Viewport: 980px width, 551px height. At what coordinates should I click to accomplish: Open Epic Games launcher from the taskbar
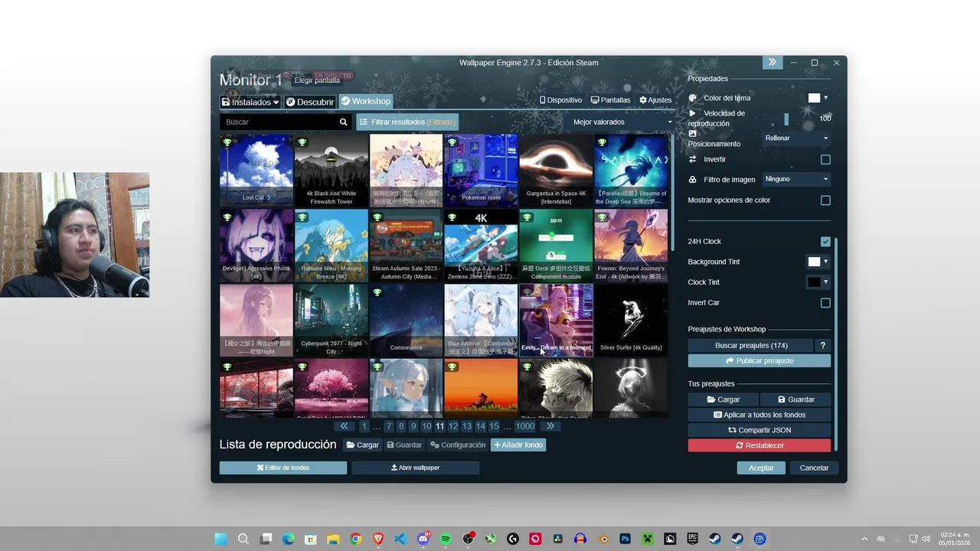(692, 539)
